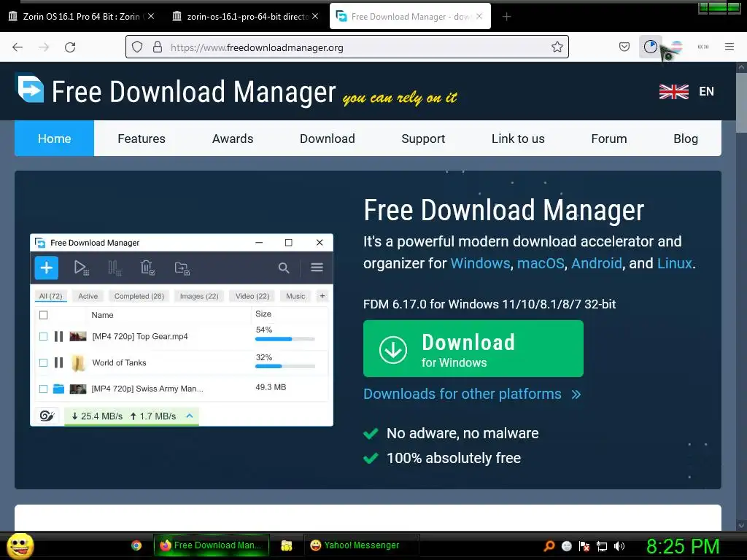This screenshot has height=560, width=747.
Task: Add a tag filter with plus
Action: pyautogui.click(x=322, y=296)
